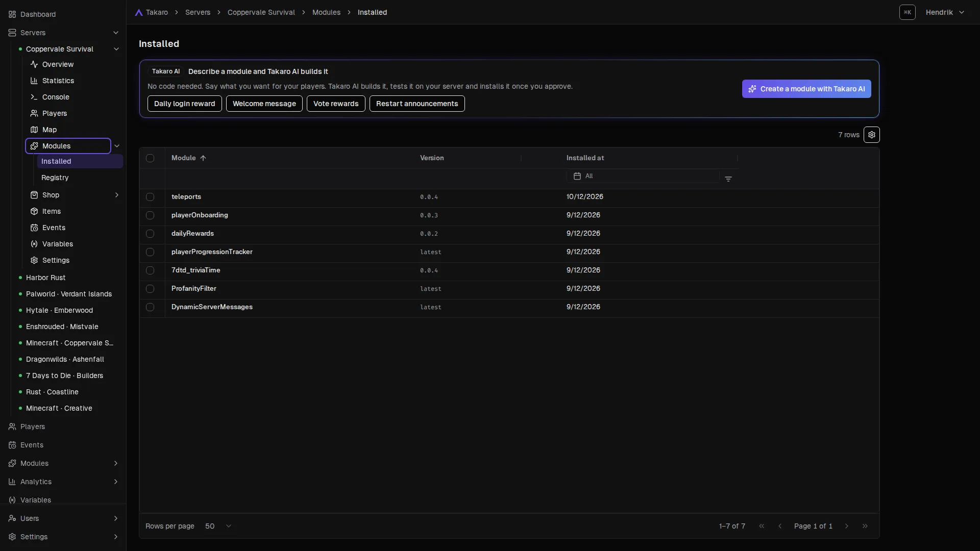The width and height of the screenshot is (980, 551).
Task: Expand the Shop submenu chevron
Action: click(116, 195)
